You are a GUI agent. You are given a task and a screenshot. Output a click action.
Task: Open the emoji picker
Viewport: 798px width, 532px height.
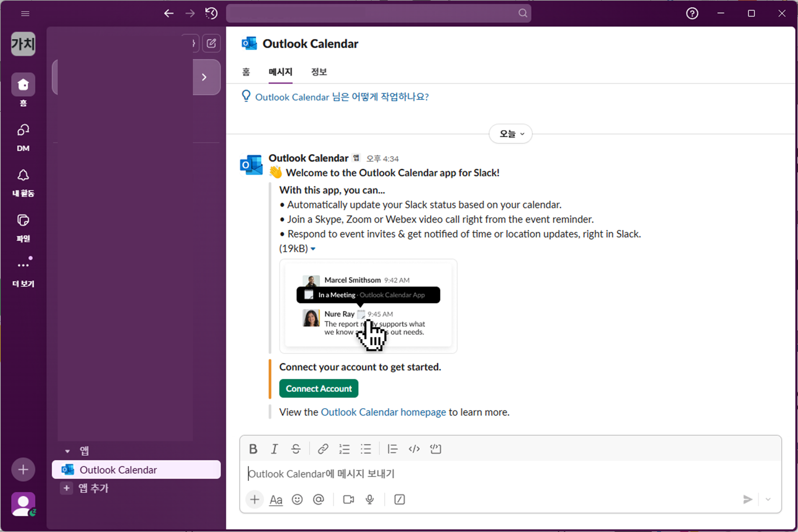(297, 499)
